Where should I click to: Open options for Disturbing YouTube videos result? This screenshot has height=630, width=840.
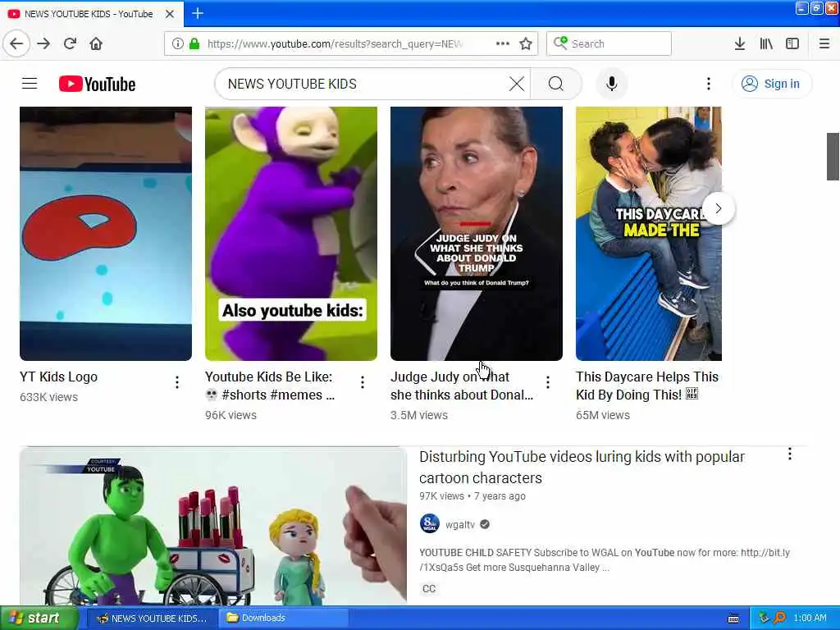pyautogui.click(x=790, y=454)
